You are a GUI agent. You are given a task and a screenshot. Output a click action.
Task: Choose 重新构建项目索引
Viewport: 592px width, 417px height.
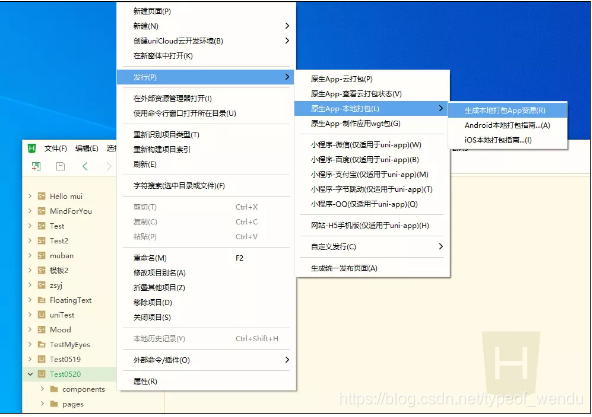point(207,150)
